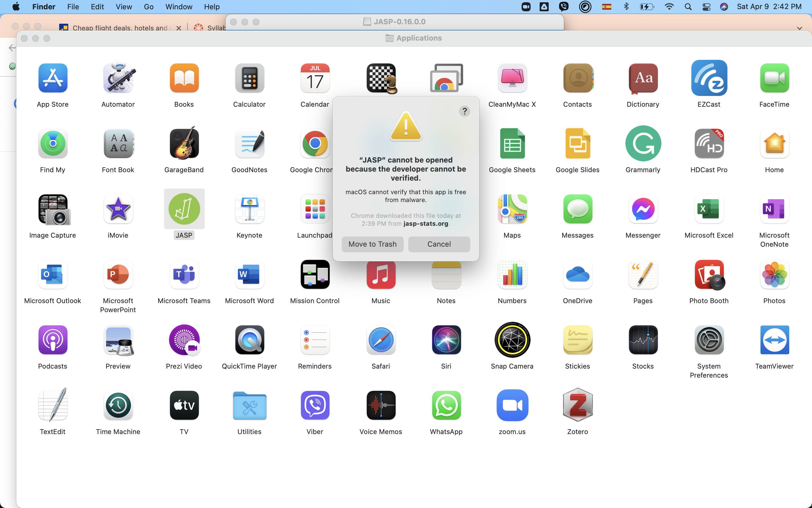This screenshot has width=812, height=508.
Task: Launch QuickTime Player icon
Action: [x=249, y=340]
